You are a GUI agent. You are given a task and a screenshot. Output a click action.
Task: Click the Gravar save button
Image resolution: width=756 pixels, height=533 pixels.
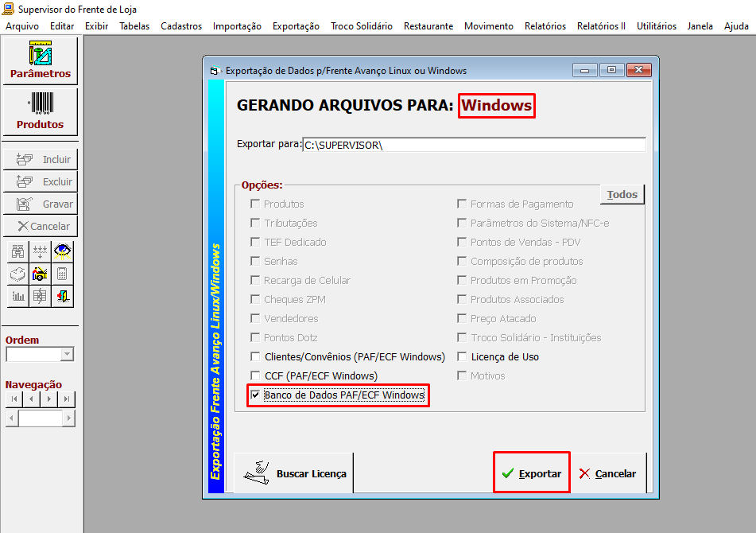click(x=40, y=204)
